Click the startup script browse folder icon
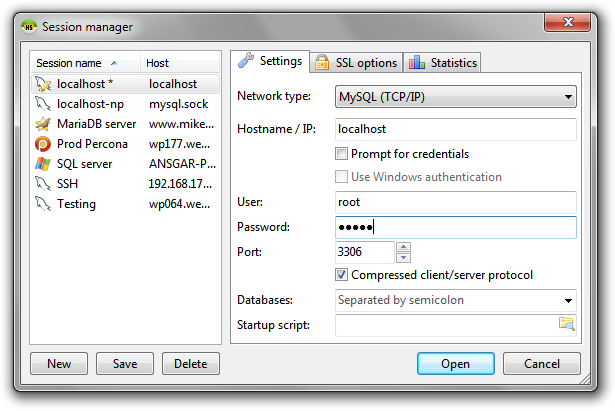The image size is (615, 411). pos(567,323)
